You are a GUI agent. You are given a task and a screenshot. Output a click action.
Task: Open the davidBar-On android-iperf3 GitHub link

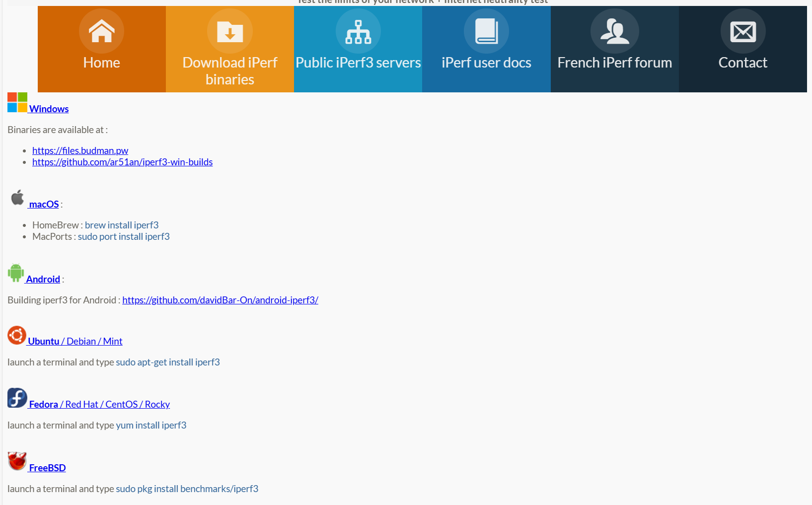tap(220, 300)
